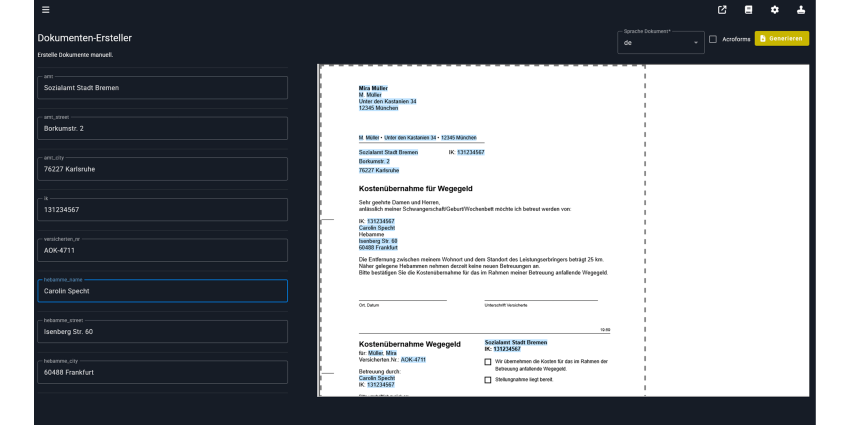This screenshot has width=850, height=425.
Task: Click the 'Hebamme' line in the preview
Action: point(370,234)
